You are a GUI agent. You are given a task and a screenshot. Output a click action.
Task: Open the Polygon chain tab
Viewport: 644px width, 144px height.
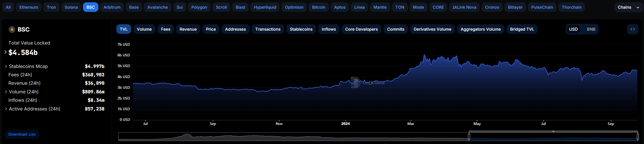(x=199, y=7)
